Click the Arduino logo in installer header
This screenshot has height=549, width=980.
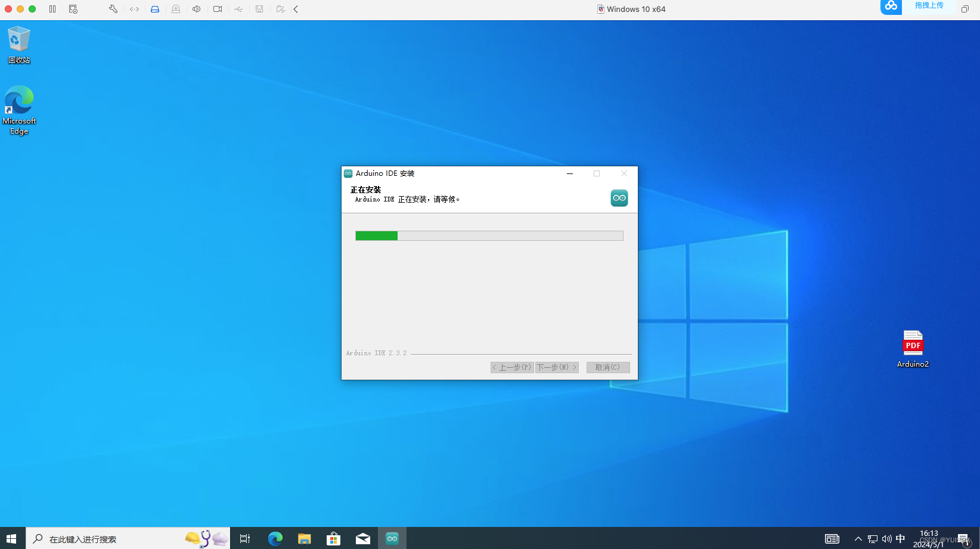point(619,198)
